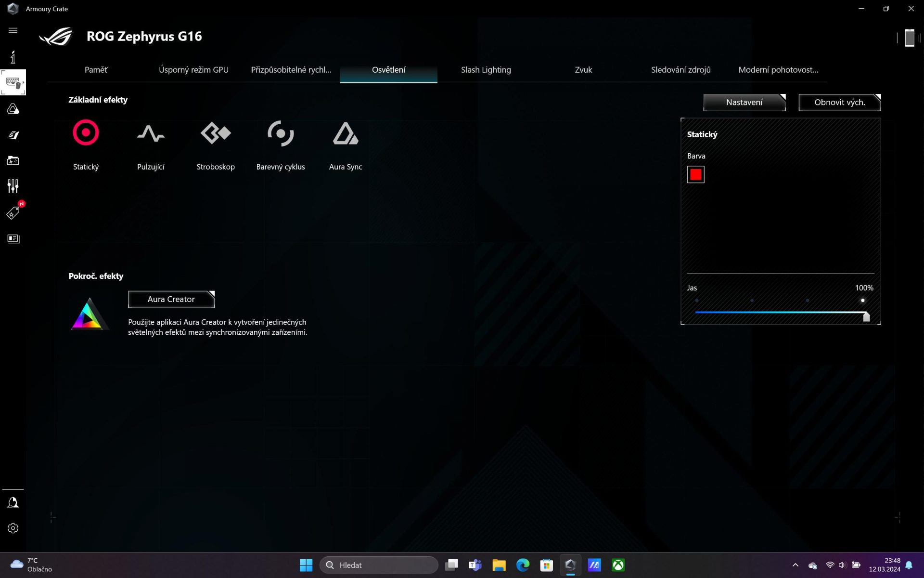Open the Home info icon in sidebar
This screenshot has height=578, width=924.
[x=13, y=57]
